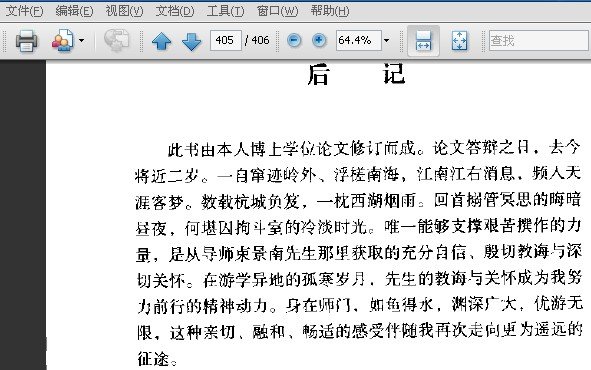Click the zoom percentage field 64.4%
Viewport: 591px width, 370px height.
358,40
